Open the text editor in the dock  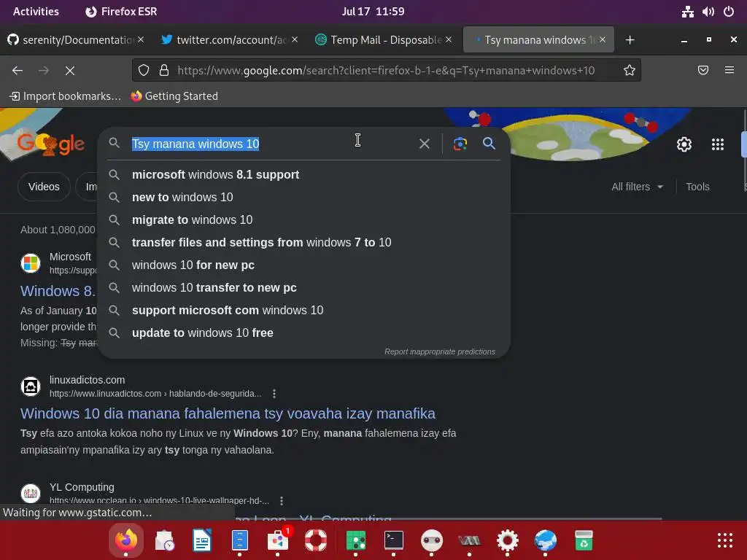click(x=202, y=541)
